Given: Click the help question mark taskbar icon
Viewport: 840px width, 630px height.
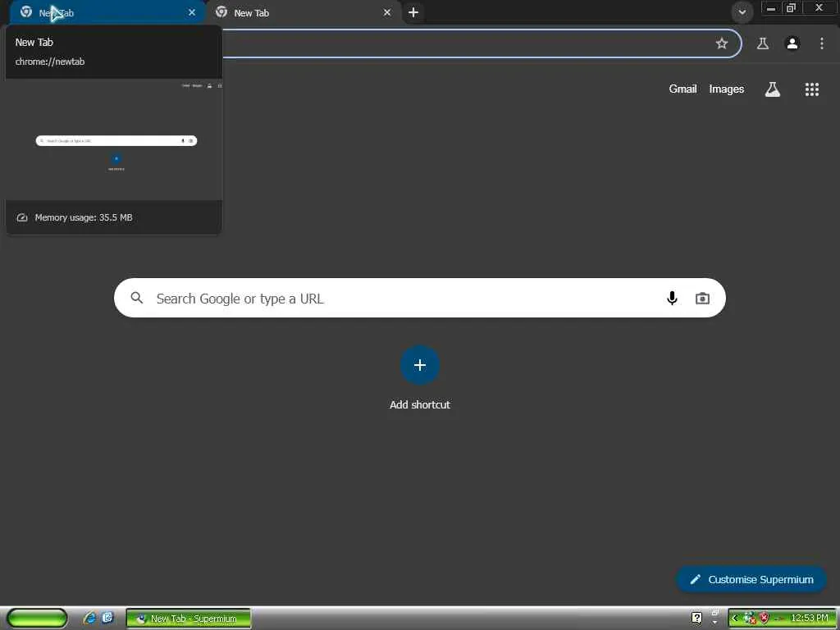Looking at the screenshot, I should [x=696, y=619].
